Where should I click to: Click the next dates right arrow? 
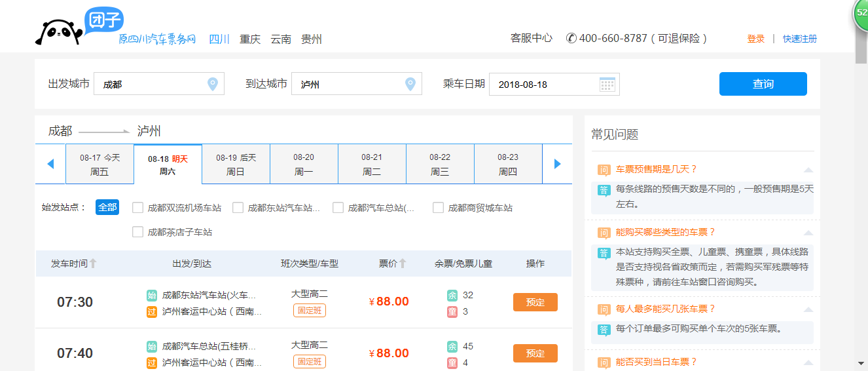pyautogui.click(x=557, y=164)
